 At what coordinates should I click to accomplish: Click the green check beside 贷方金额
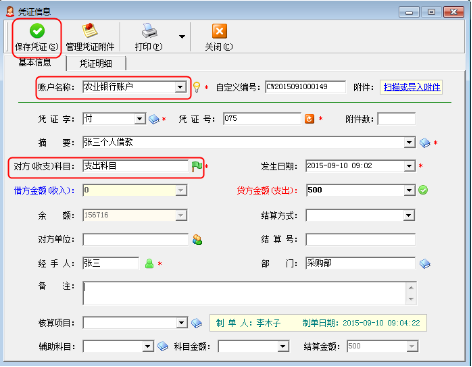(x=423, y=190)
